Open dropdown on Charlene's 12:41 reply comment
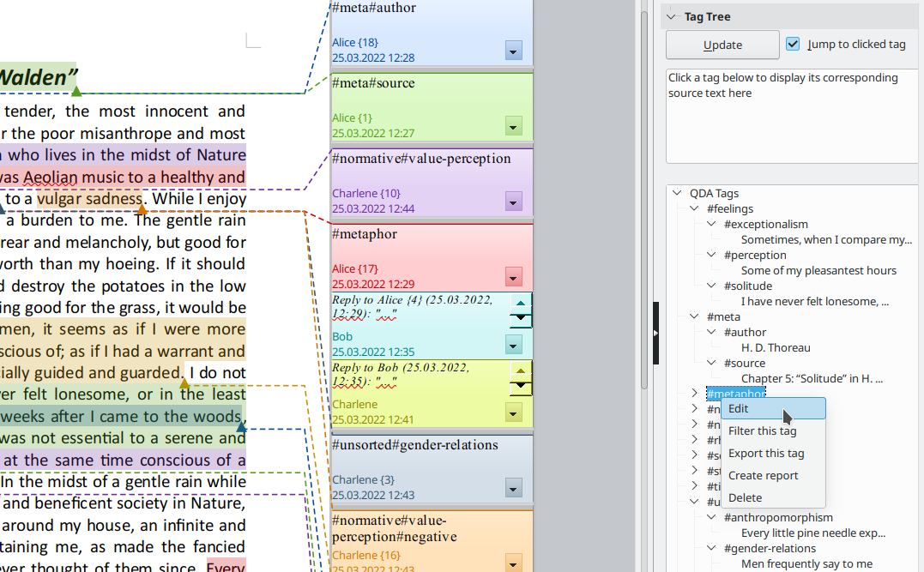The width and height of the screenshot is (924, 572). (513, 412)
